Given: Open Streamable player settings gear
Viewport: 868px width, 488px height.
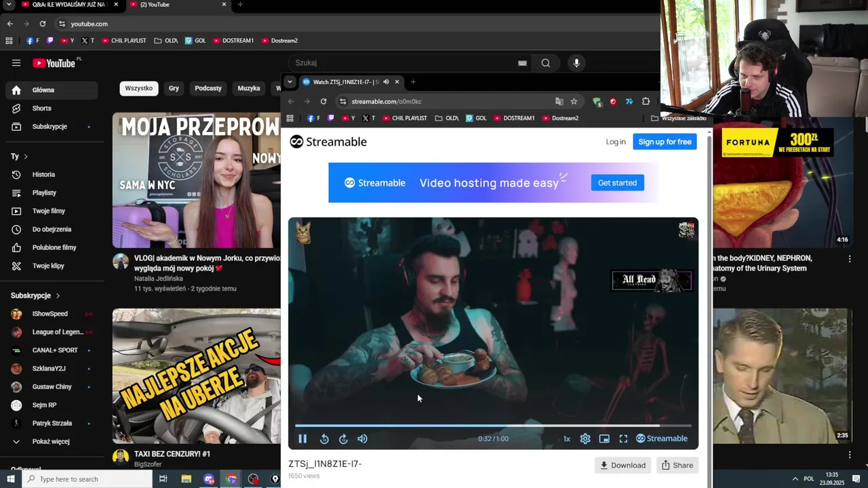Looking at the screenshot, I should point(585,439).
